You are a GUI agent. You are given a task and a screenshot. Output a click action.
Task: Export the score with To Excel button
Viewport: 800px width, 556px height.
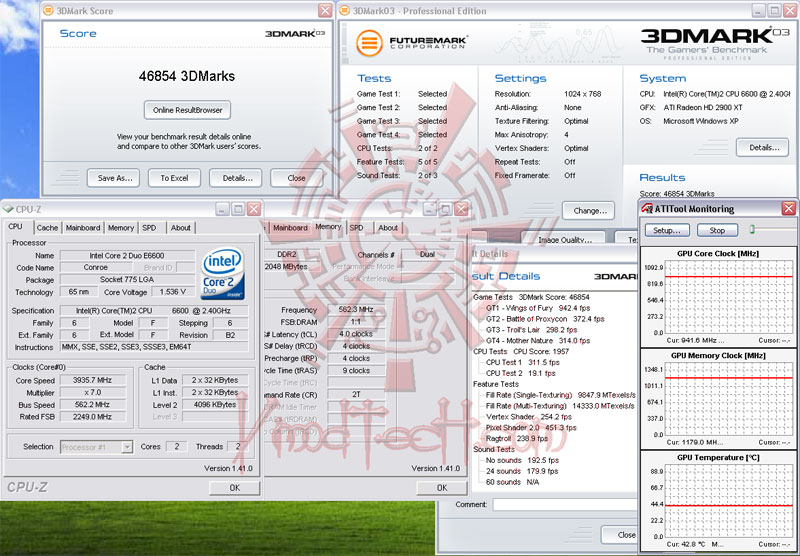coord(174,178)
